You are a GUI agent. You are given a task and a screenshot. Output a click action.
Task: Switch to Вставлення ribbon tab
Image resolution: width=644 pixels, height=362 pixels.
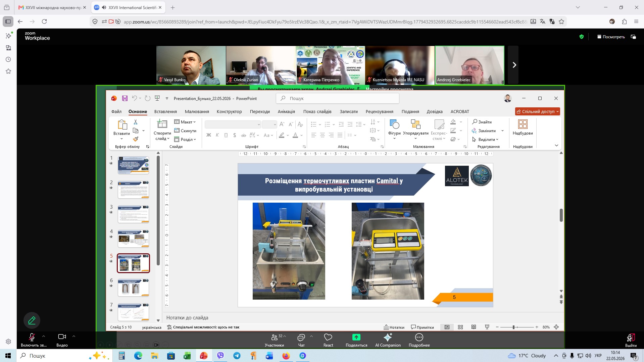pyautogui.click(x=165, y=111)
